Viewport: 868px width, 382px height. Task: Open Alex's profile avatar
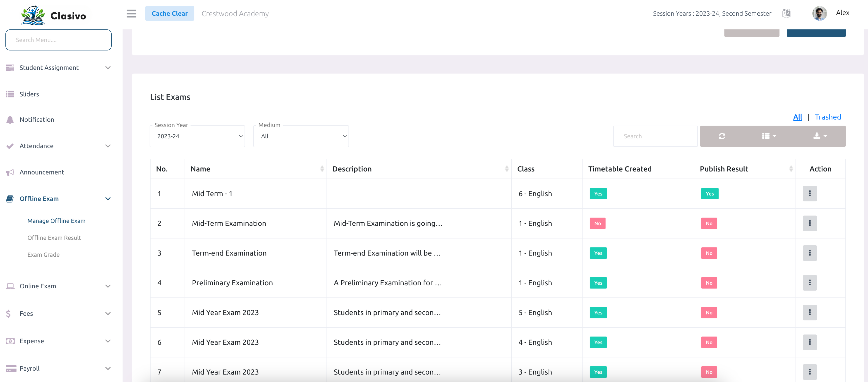tap(819, 13)
